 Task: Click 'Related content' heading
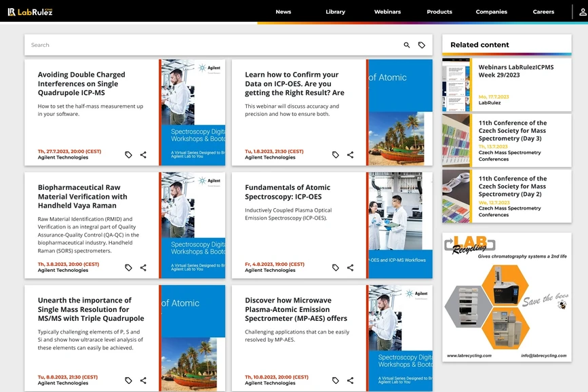(479, 45)
